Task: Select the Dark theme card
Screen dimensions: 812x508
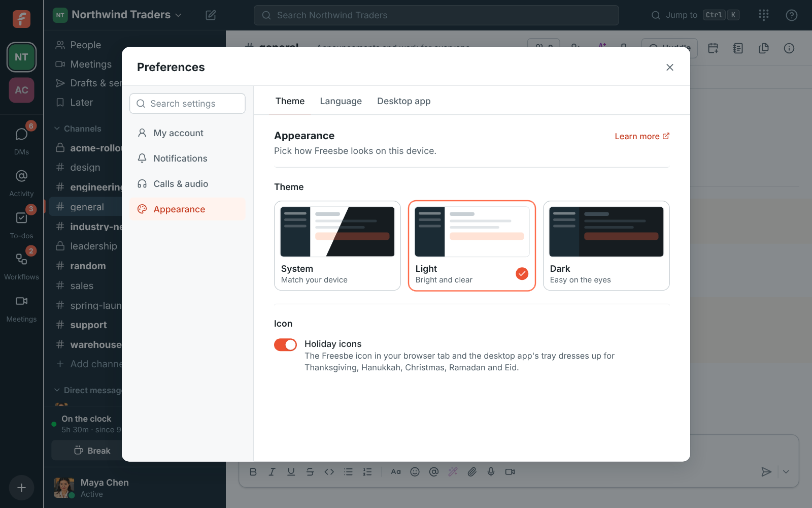Action: 606,246
